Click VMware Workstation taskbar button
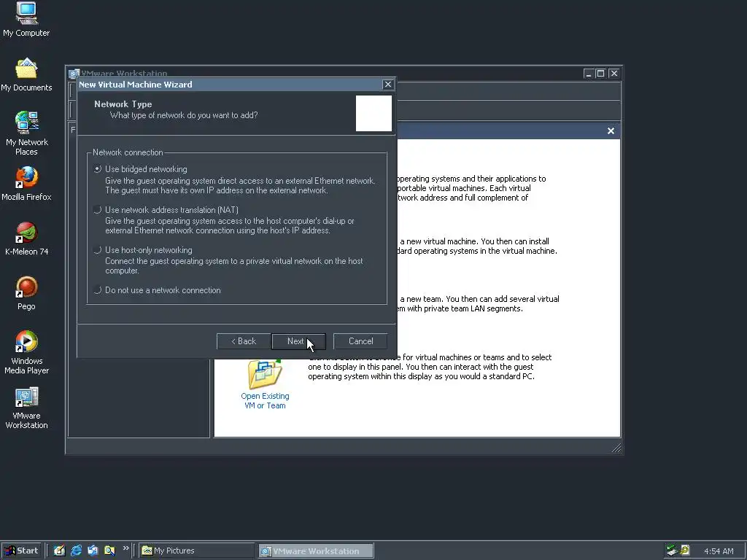 point(316,551)
